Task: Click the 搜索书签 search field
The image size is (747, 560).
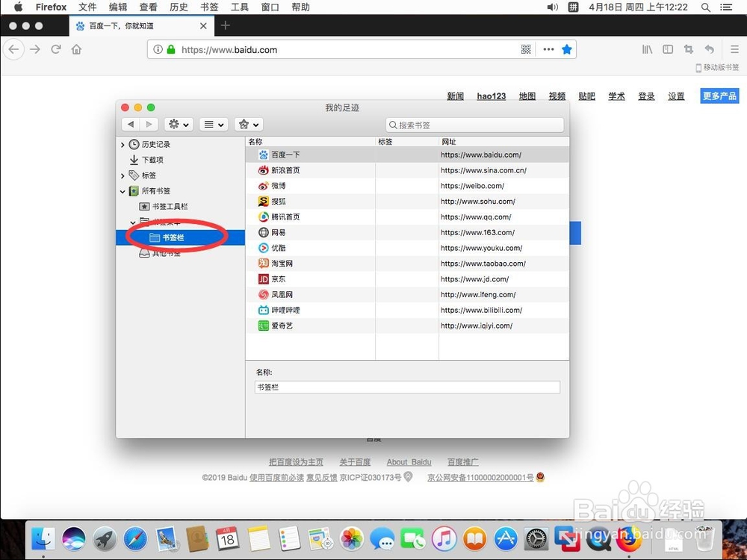Action: tap(474, 125)
